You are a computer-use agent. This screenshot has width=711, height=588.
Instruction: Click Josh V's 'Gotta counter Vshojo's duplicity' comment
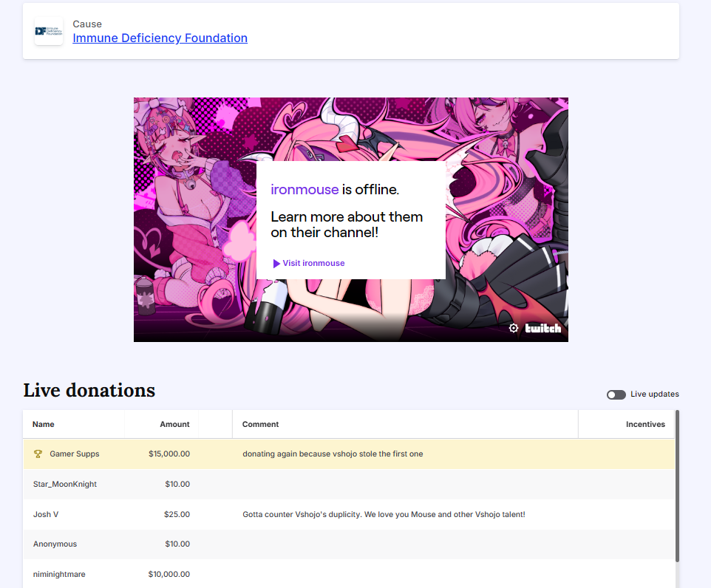pyautogui.click(x=384, y=515)
